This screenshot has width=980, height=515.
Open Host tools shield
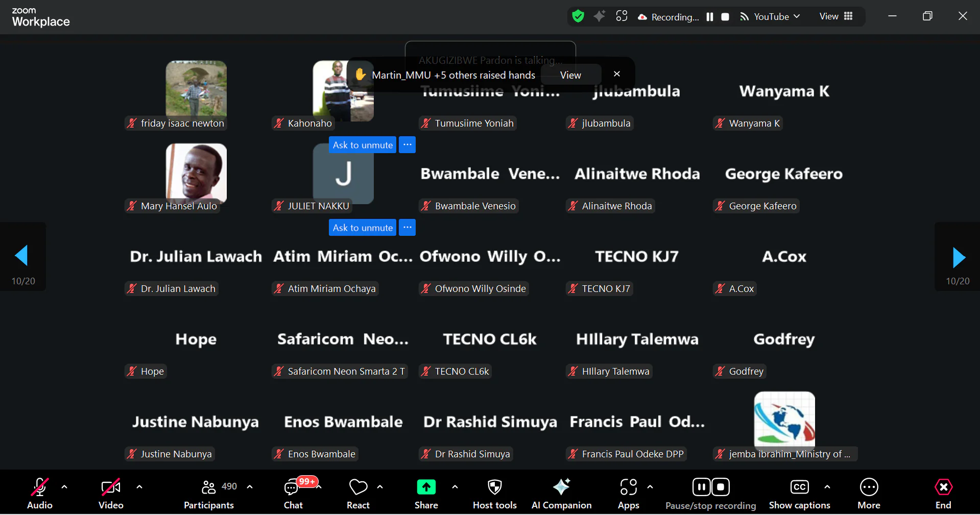tap(494, 493)
